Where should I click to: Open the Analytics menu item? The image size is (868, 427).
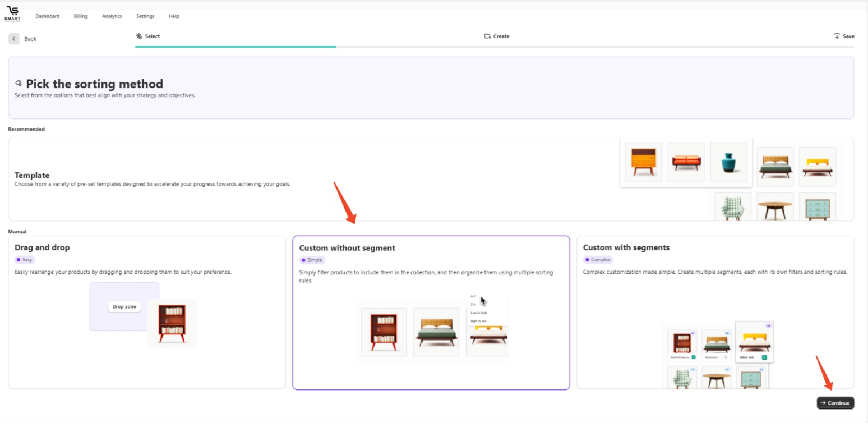[112, 16]
